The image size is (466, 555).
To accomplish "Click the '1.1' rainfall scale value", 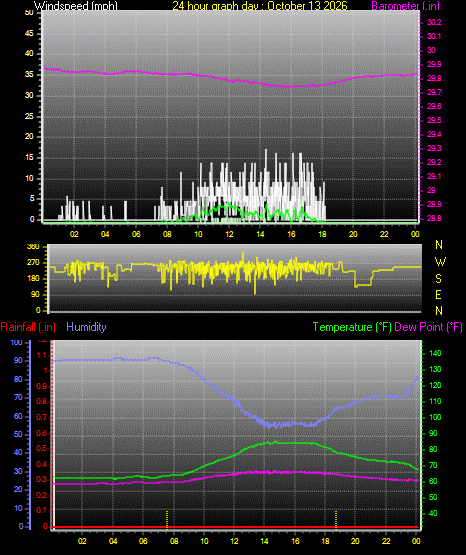I will 42,355.
